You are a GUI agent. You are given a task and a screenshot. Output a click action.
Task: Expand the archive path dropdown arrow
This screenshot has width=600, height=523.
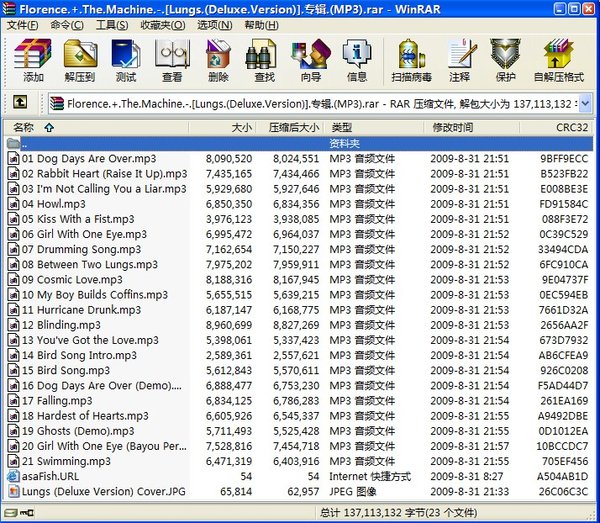click(x=584, y=103)
